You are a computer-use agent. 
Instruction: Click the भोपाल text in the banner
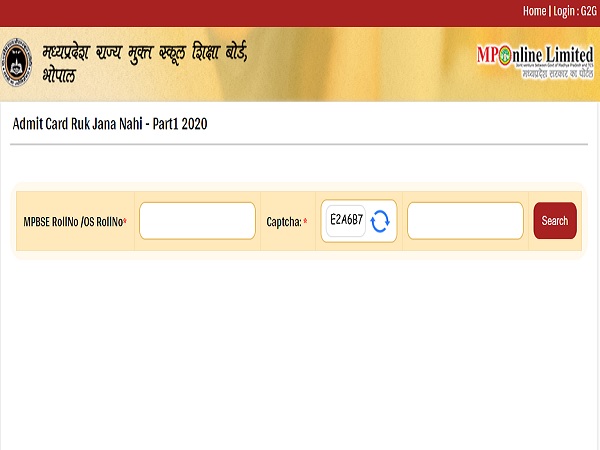tap(59, 75)
